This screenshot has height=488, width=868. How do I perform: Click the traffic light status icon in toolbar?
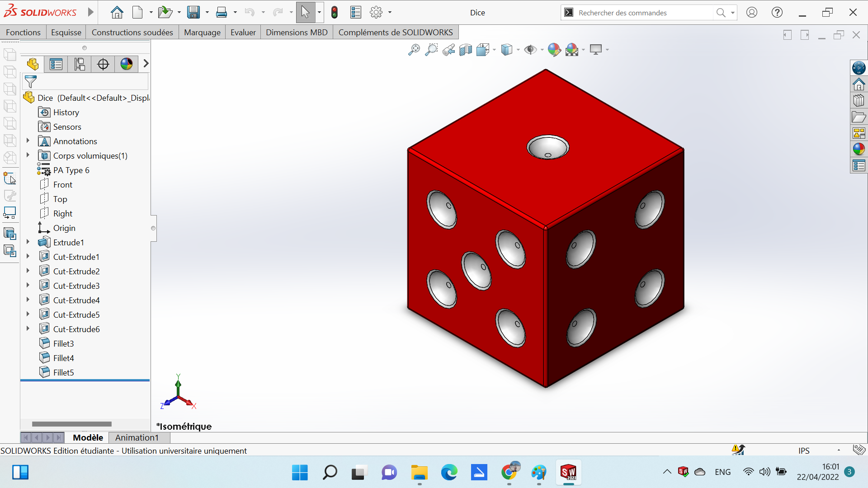[335, 12]
